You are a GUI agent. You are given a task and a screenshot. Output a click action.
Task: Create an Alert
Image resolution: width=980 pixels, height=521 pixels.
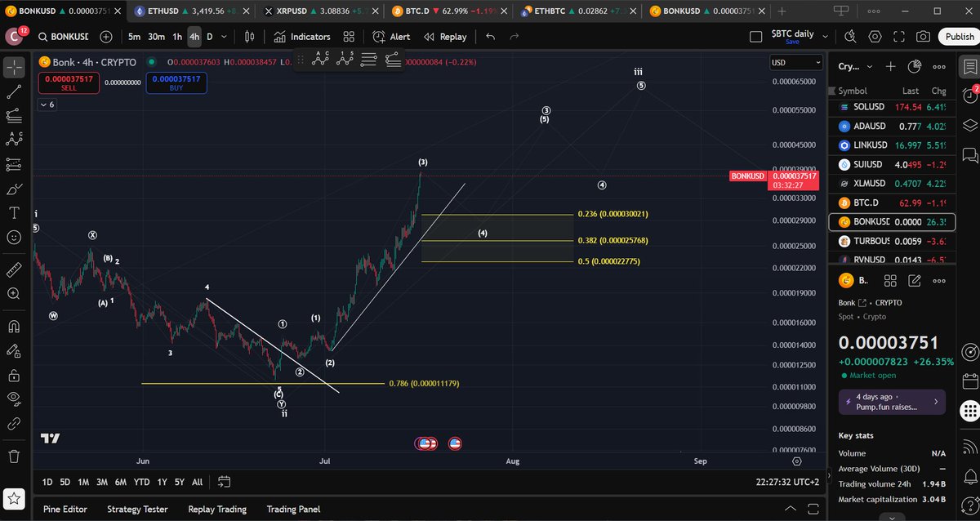391,37
